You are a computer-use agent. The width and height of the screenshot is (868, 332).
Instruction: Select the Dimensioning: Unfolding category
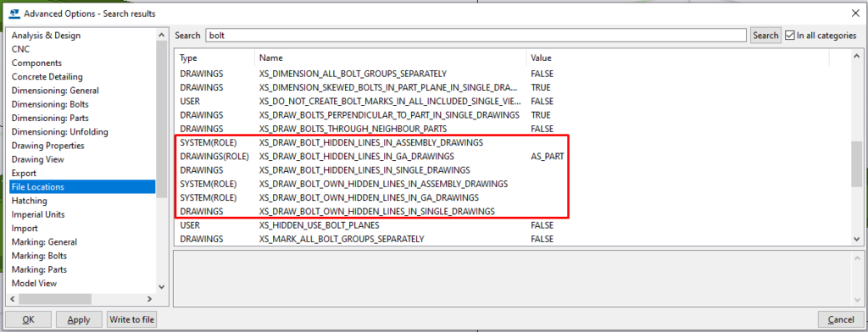pos(60,131)
